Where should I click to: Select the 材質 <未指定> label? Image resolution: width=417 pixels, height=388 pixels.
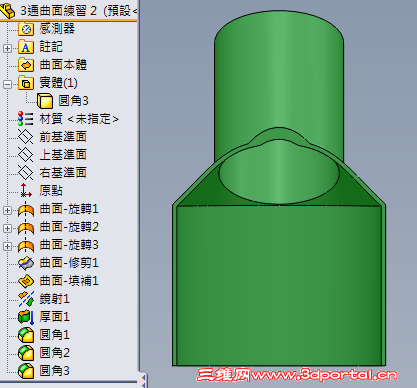(79, 119)
